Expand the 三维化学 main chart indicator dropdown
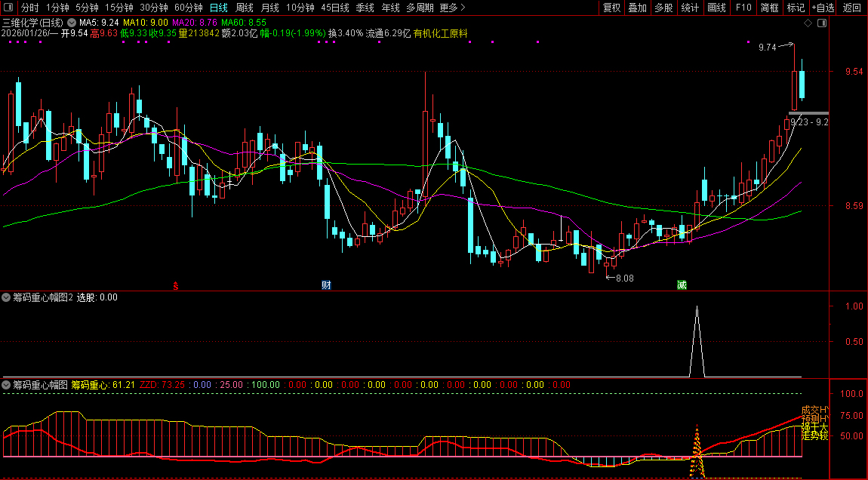Image resolution: width=868 pixels, height=480 pixels. tap(72, 23)
